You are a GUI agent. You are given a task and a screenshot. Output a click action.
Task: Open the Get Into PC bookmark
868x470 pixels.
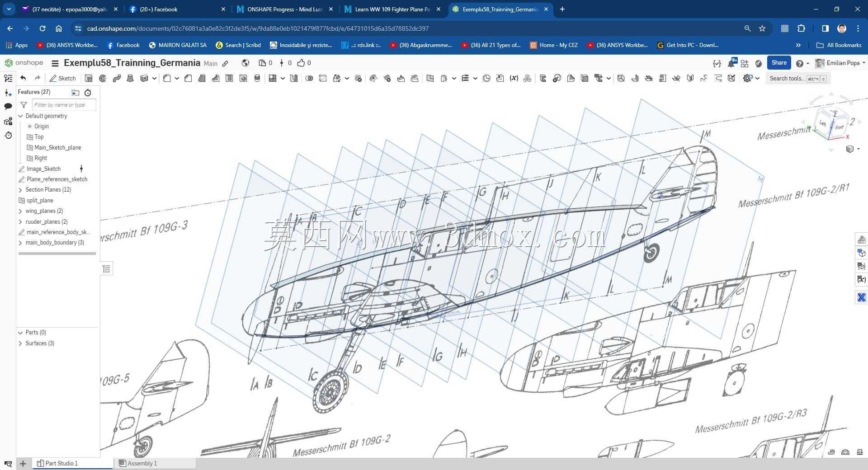tap(688, 45)
